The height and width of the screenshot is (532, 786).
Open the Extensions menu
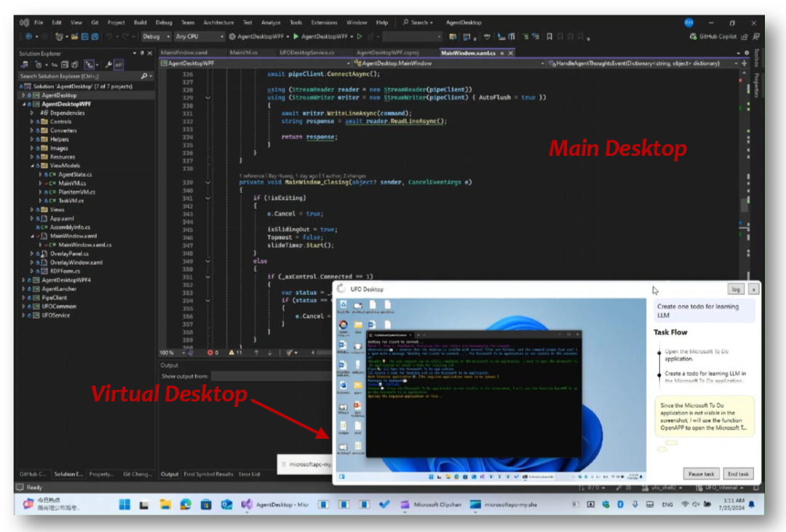pyautogui.click(x=324, y=23)
